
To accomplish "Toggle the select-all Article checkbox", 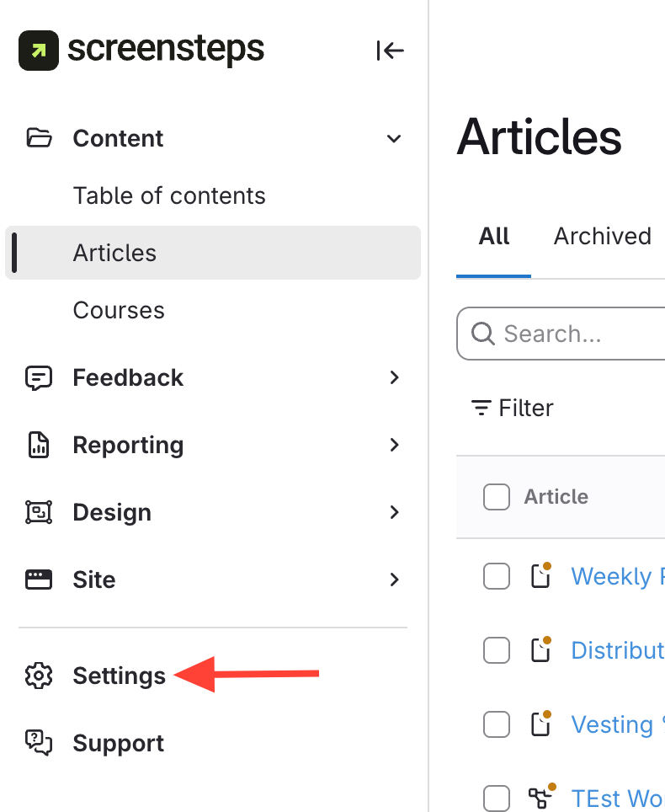I will pos(497,497).
